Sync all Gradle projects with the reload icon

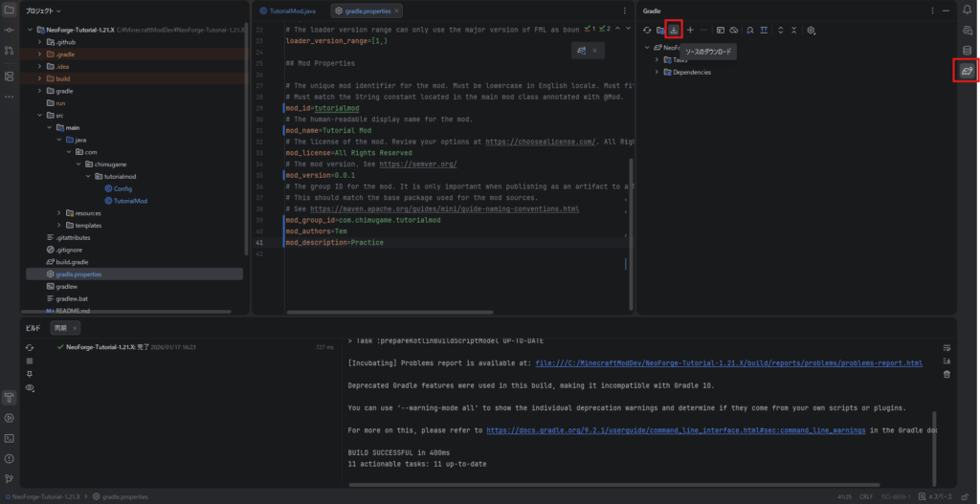click(x=647, y=31)
